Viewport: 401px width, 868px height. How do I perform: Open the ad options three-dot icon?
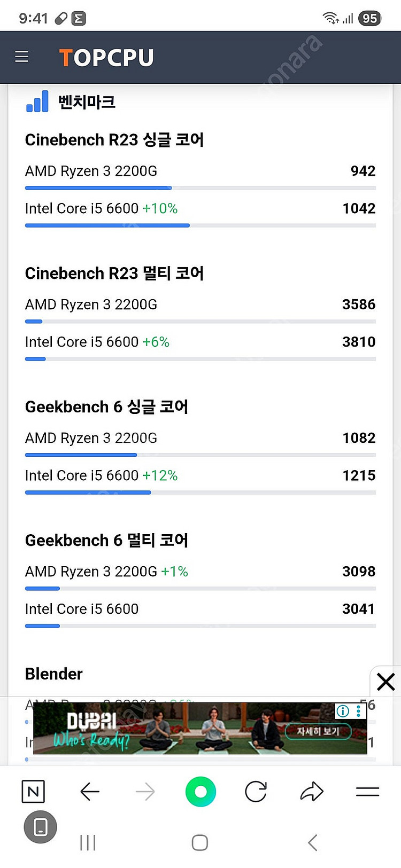[x=358, y=711]
